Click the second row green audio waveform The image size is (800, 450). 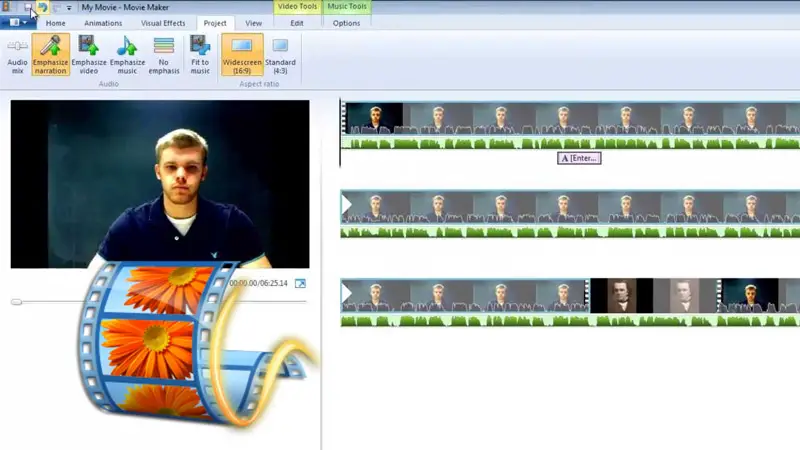point(570,232)
